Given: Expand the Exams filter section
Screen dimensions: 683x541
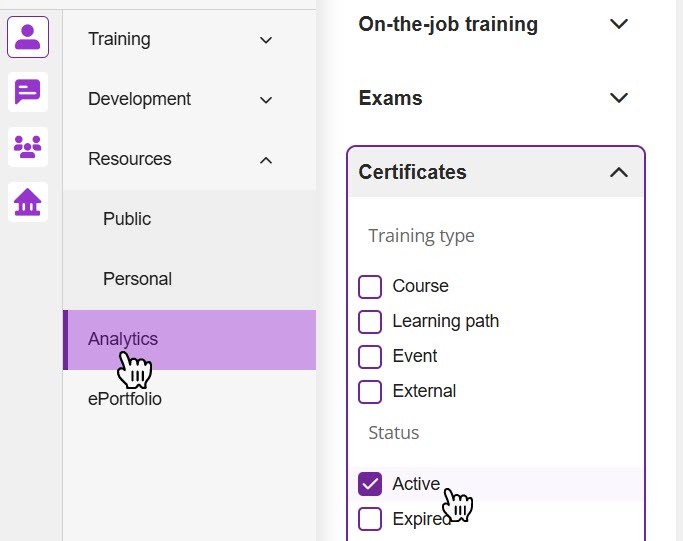Looking at the screenshot, I should 619,98.
